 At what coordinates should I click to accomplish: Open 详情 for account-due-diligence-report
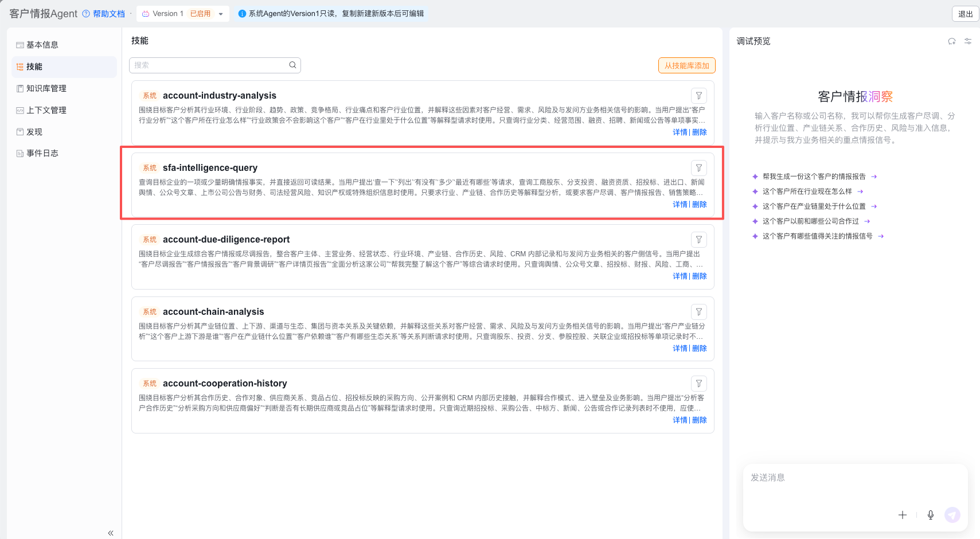tap(680, 276)
